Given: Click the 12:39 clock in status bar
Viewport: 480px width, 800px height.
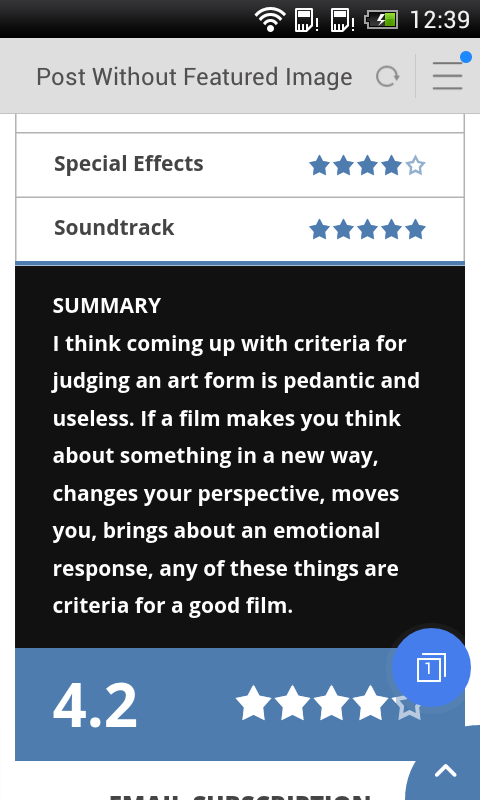Looking at the screenshot, I should (439, 20).
